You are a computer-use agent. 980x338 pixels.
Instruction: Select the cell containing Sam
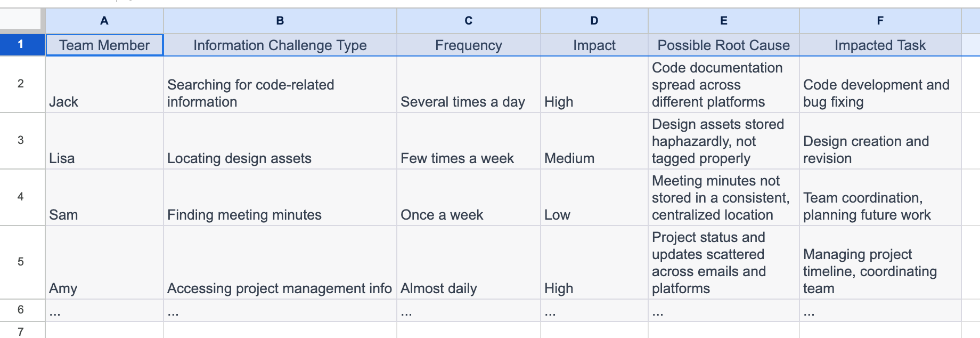104,197
